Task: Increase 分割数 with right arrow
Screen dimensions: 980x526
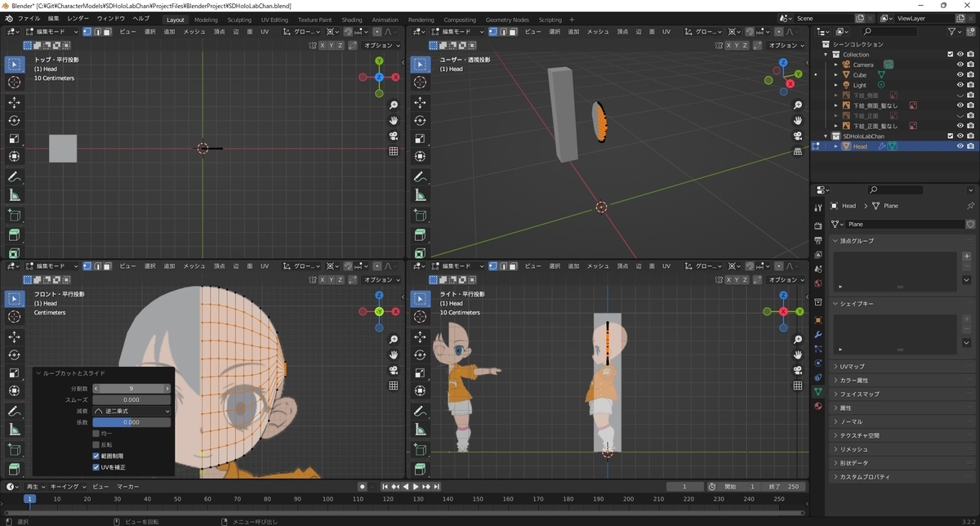Action: (x=167, y=389)
